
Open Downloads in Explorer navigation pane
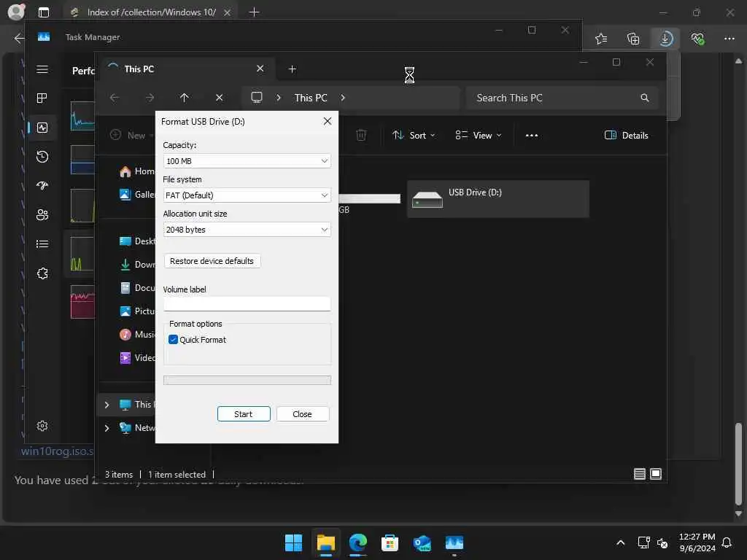(x=137, y=264)
